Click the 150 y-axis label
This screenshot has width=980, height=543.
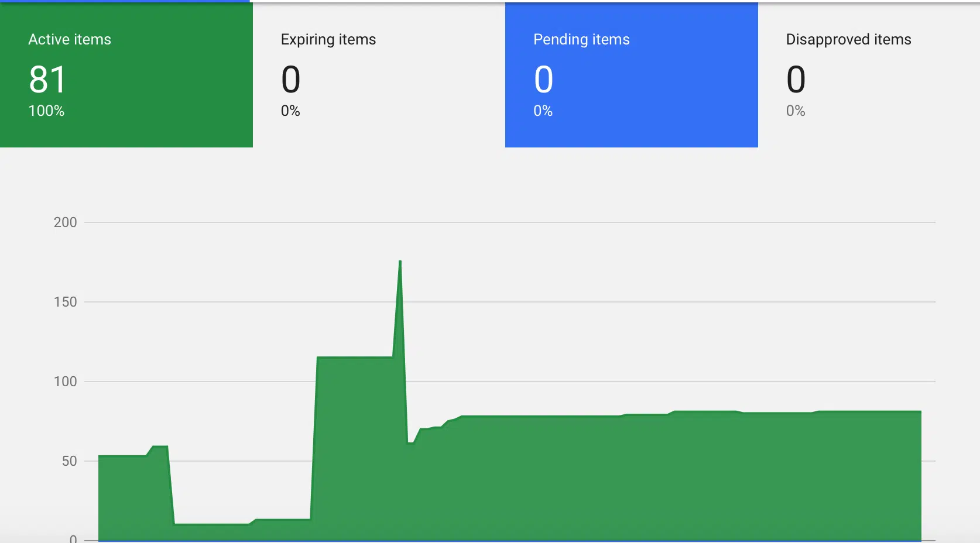[x=65, y=302]
